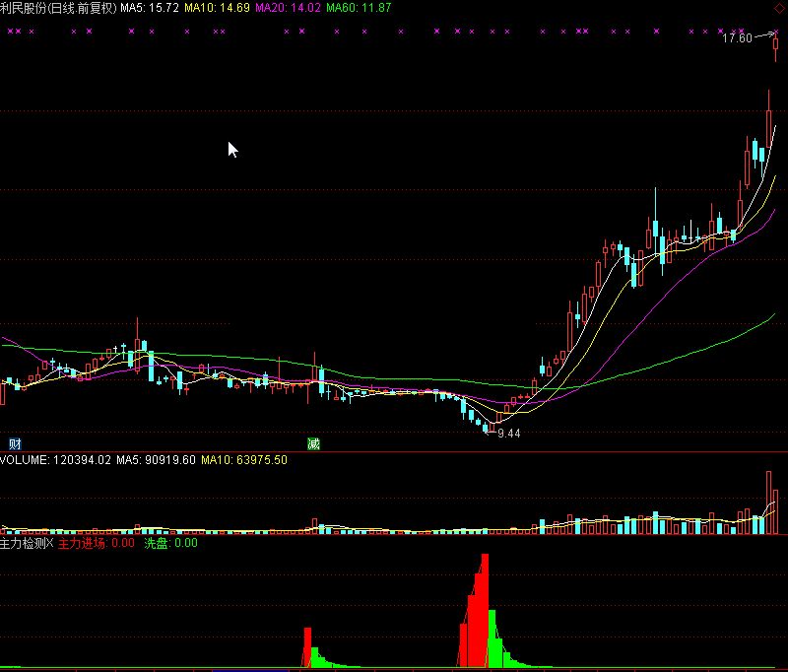This screenshot has height=672, width=788.
Task: Click the volume MA5: 90919.60 label
Action: [156, 460]
